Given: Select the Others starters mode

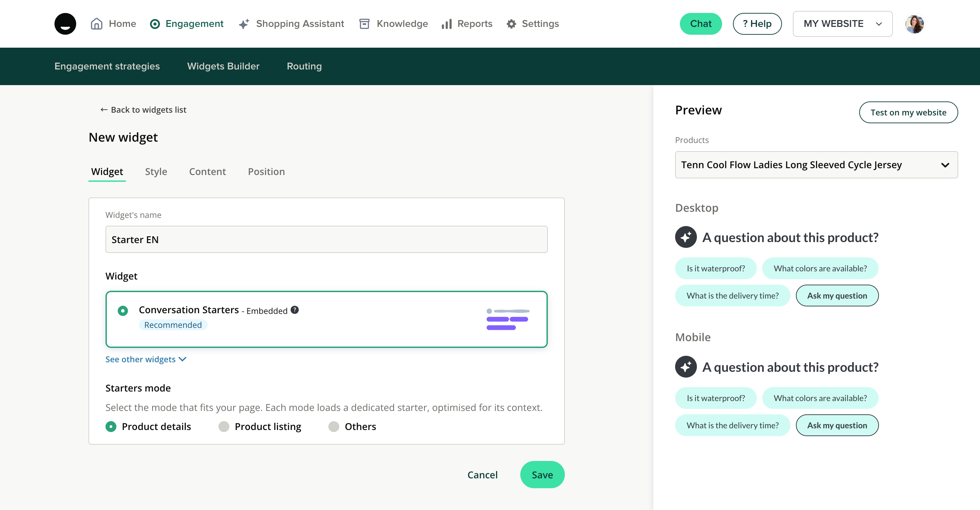Looking at the screenshot, I should coord(333,426).
